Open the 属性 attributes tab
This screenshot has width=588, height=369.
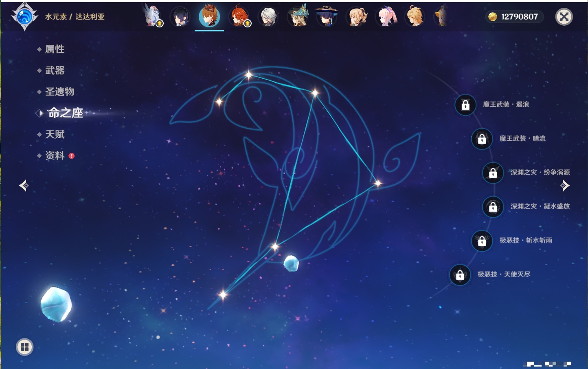click(55, 49)
